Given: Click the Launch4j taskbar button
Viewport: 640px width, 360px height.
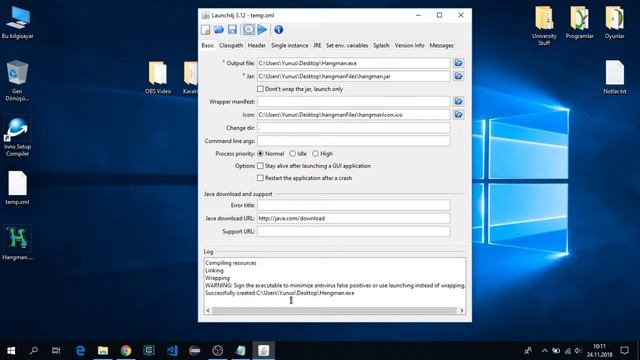Looking at the screenshot, I should point(263,350).
